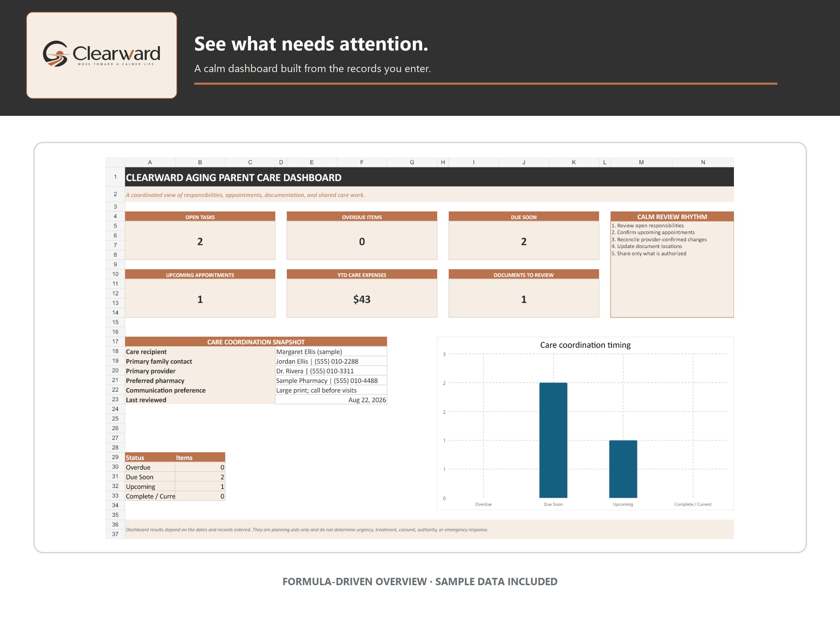
Task: Select 'Review open responsibilities' step
Action: pos(647,225)
